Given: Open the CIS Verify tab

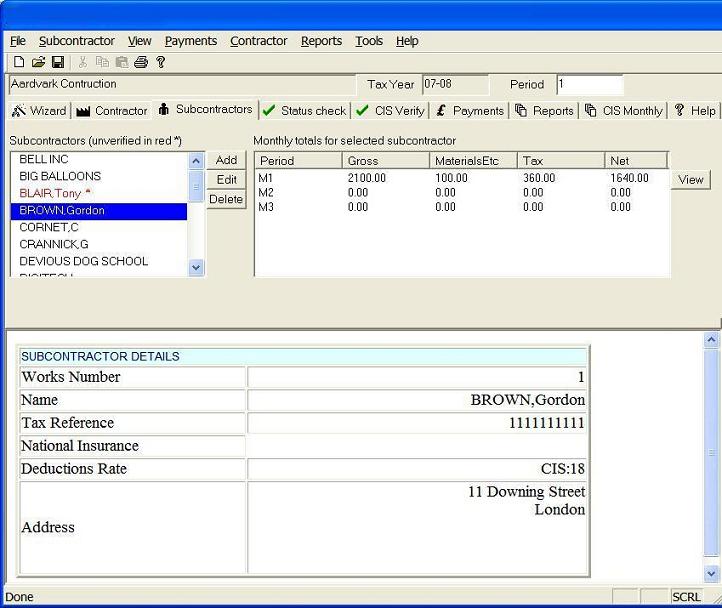Looking at the screenshot, I should 390,111.
